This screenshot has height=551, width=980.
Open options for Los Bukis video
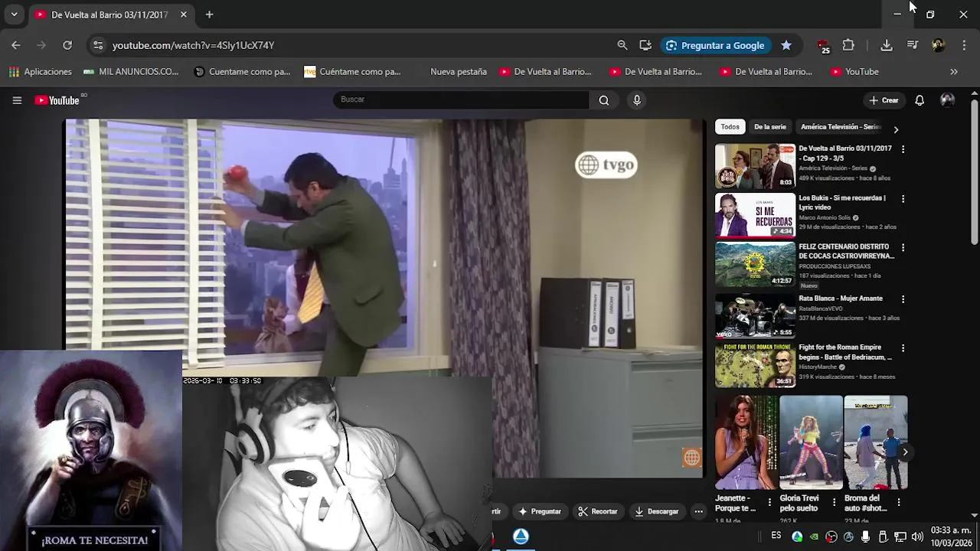point(903,199)
